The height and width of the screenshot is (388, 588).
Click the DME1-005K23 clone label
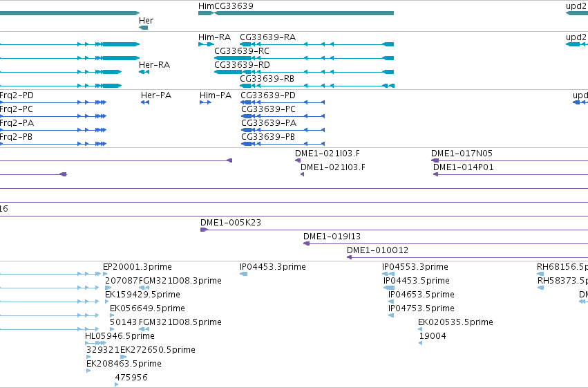coord(231,223)
